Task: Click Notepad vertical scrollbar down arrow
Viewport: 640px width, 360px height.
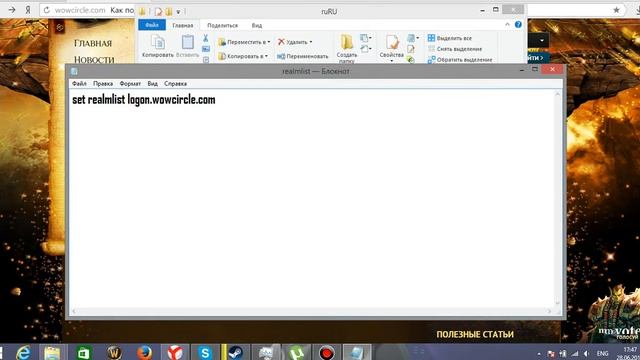Action: coord(558,303)
